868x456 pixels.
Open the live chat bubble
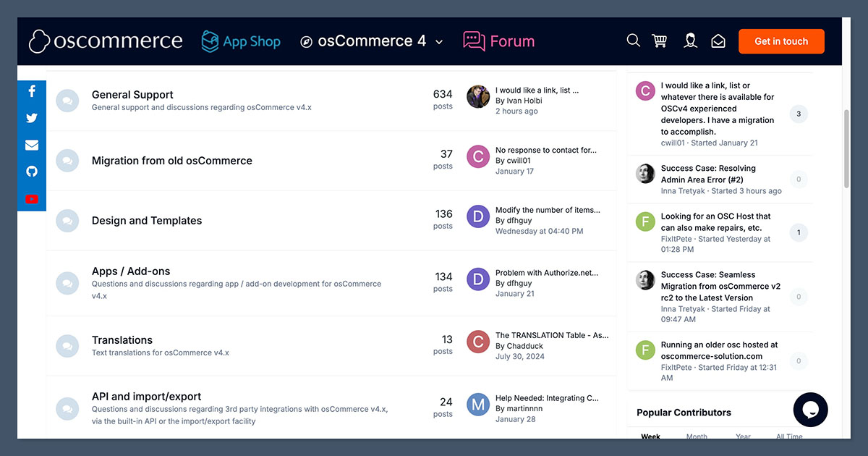tap(810, 410)
